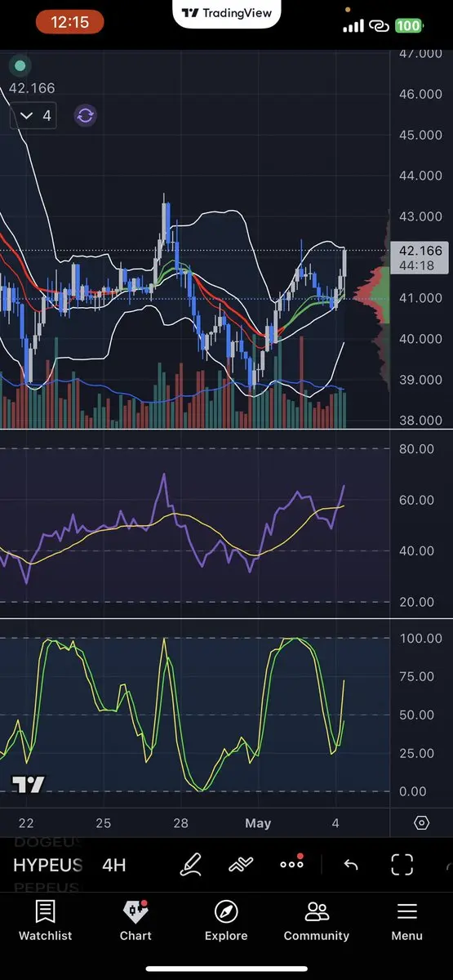
Task: Tap the 100.00 stochastic scale label
Action: coord(422,638)
